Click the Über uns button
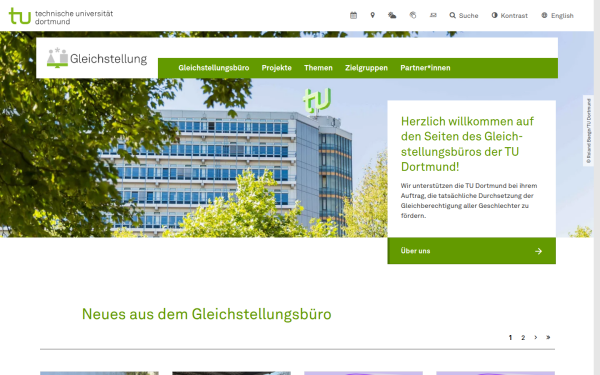Image resolution: width=600 pixels, height=375 pixels. click(x=471, y=251)
